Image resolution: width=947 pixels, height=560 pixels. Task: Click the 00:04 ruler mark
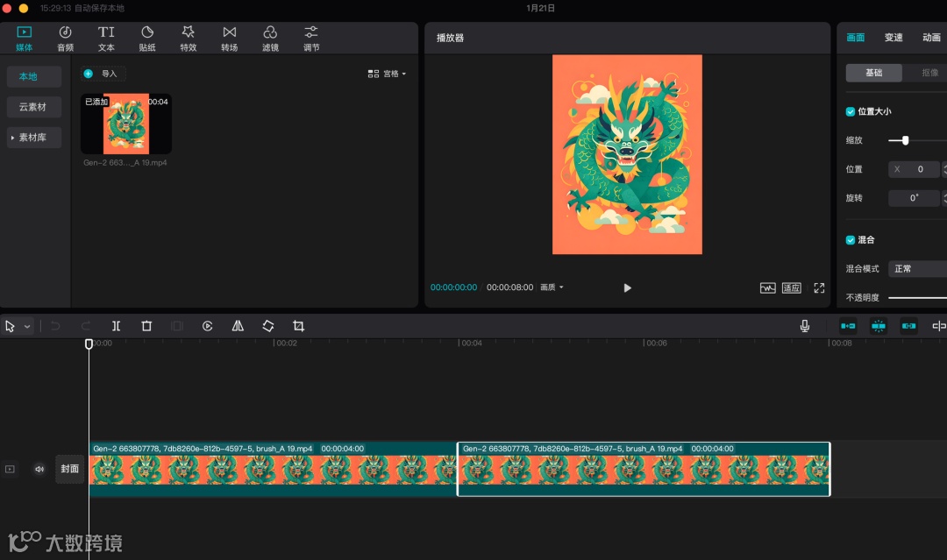point(471,343)
